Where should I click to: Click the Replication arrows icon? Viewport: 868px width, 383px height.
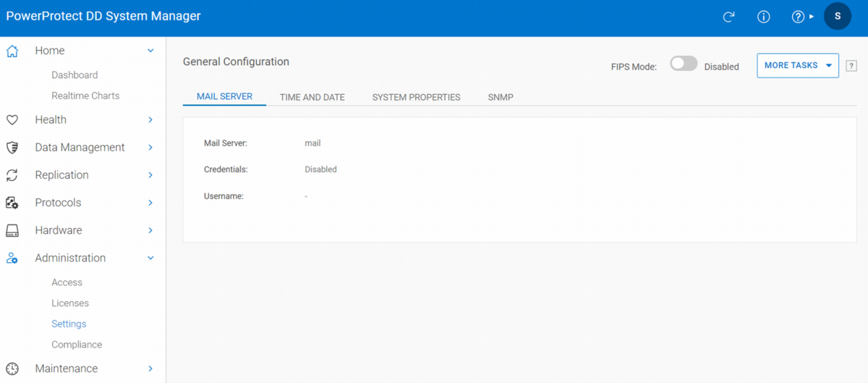(x=12, y=175)
